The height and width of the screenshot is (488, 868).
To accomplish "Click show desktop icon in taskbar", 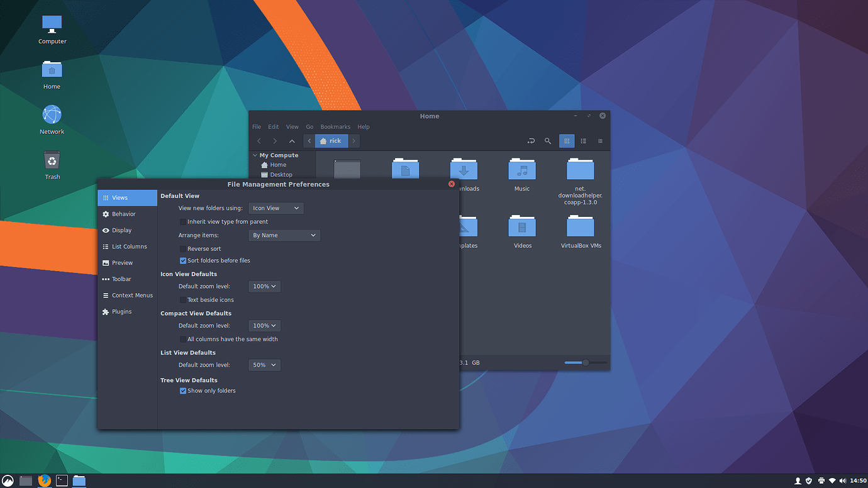I will point(26,480).
